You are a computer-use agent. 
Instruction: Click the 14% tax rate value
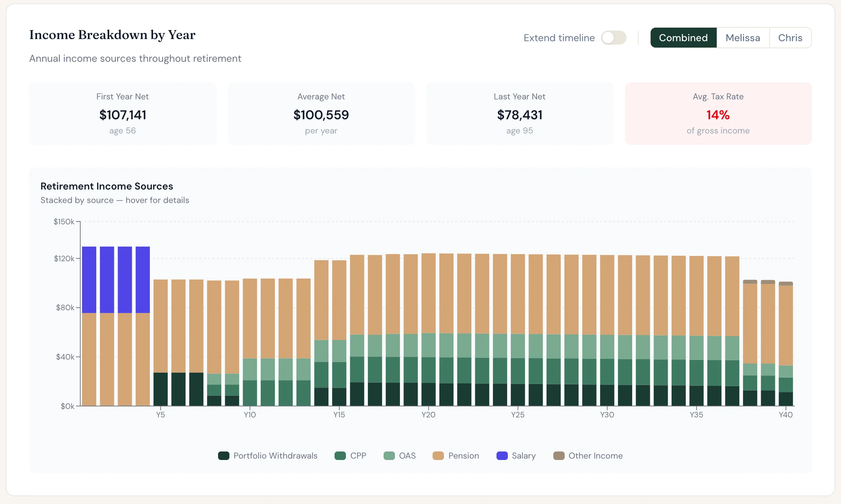tap(718, 115)
